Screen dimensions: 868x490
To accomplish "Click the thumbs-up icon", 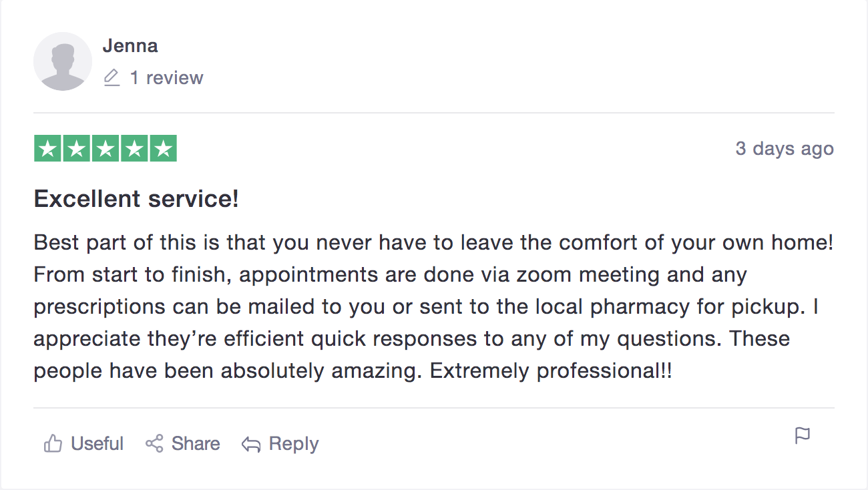I will (53, 444).
